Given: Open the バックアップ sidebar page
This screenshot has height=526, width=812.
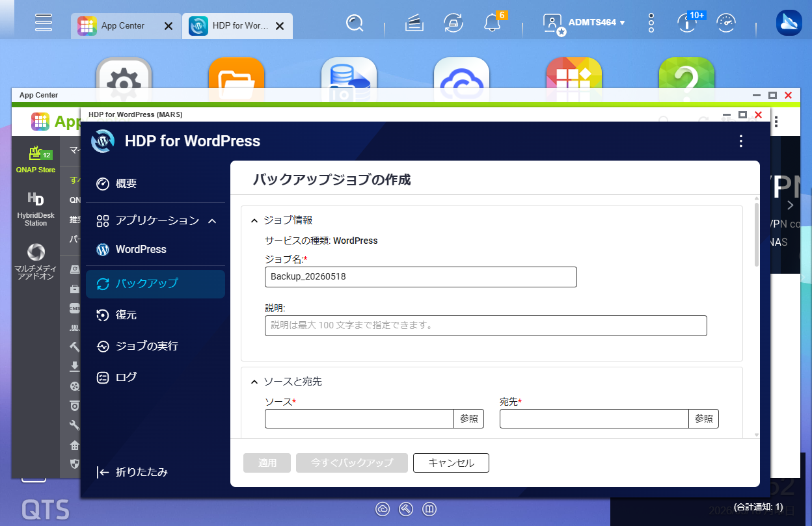Looking at the screenshot, I should pyautogui.click(x=156, y=283).
